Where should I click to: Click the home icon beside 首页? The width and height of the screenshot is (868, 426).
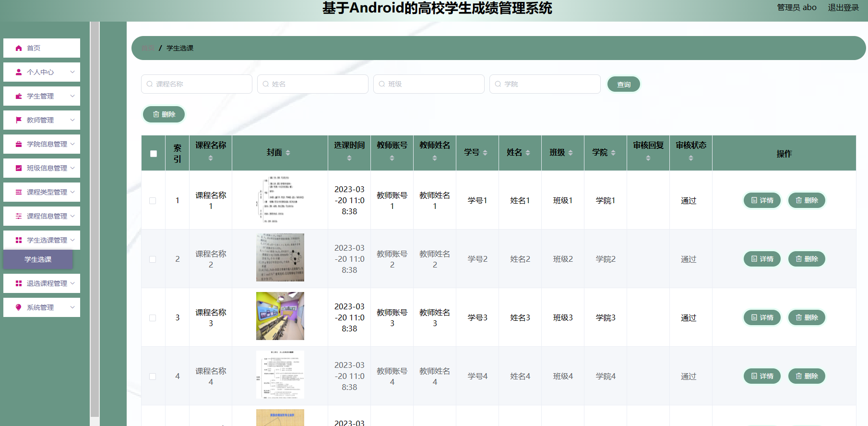tap(19, 48)
